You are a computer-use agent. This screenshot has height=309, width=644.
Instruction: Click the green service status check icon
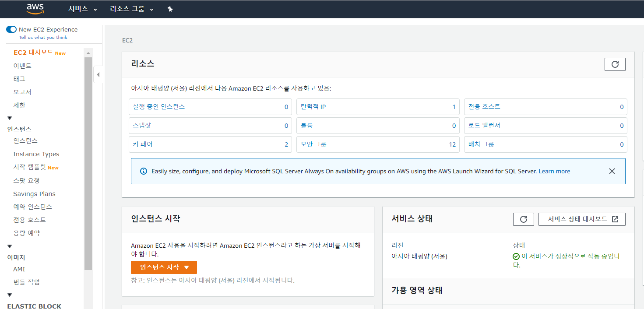tap(516, 256)
